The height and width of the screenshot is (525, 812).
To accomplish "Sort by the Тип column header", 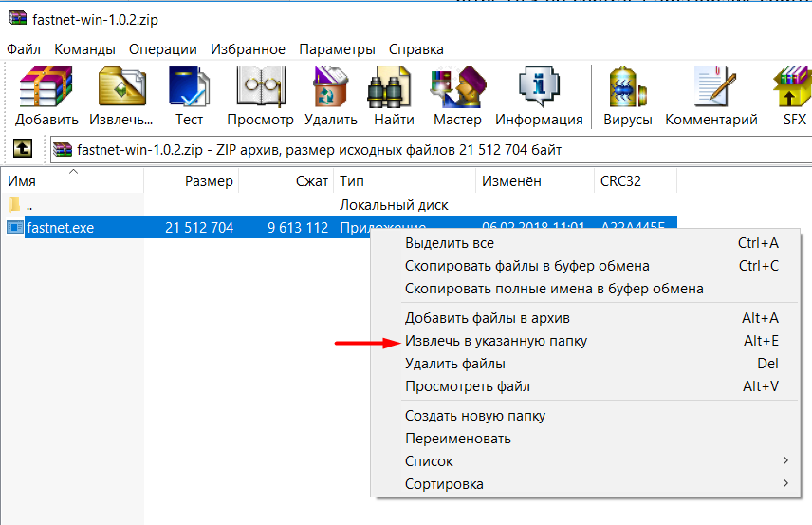I will pos(404,181).
